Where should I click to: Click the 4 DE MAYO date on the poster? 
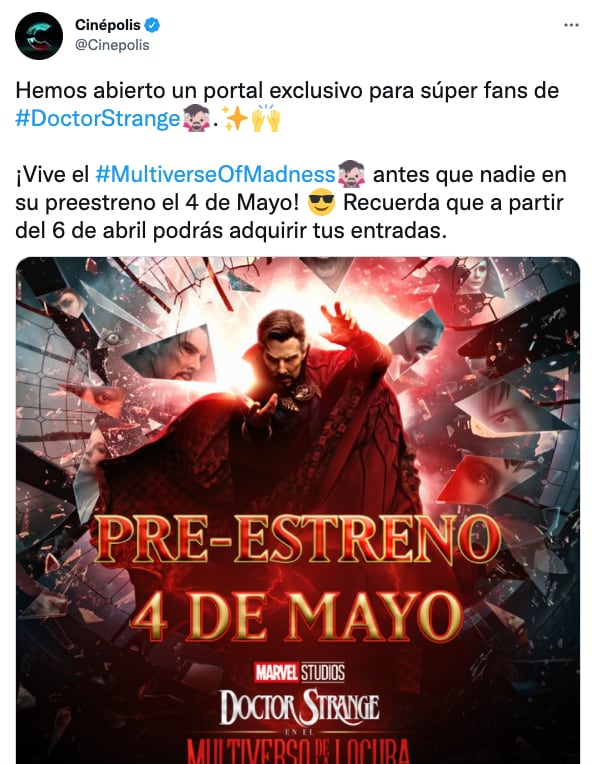click(x=297, y=616)
